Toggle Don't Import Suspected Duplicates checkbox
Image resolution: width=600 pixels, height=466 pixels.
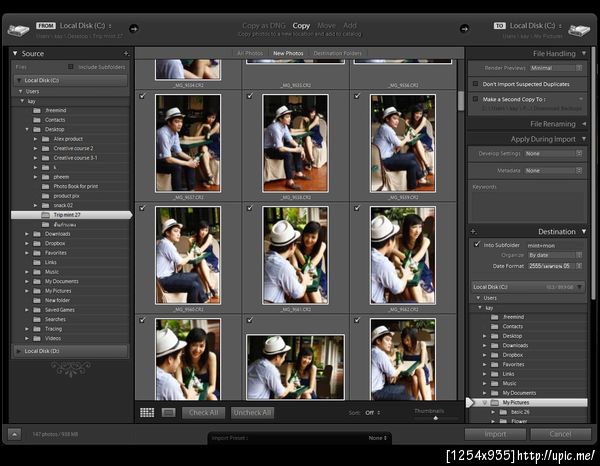pyautogui.click(x=476, y=84)
